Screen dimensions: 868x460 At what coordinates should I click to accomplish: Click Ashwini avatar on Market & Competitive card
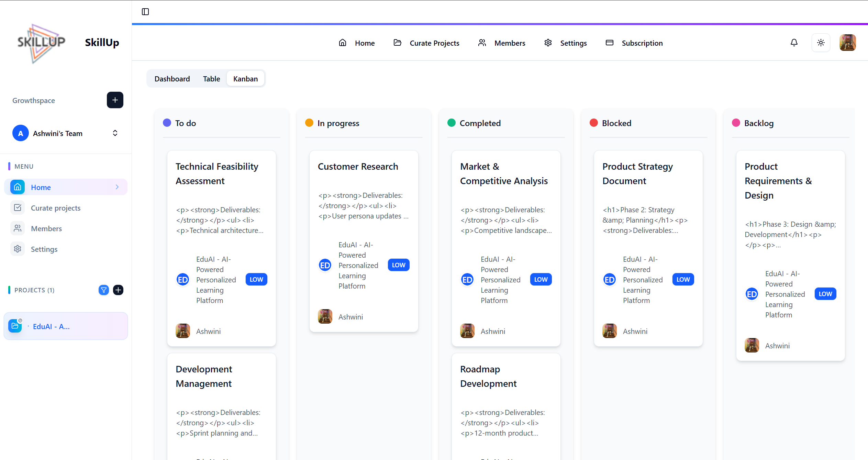point(467,331)
